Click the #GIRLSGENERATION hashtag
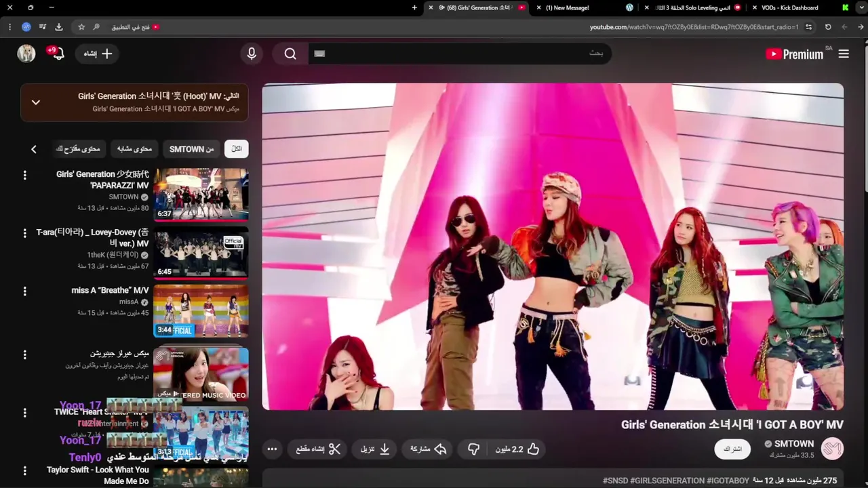The width and height of the screenshot is (868, 488). tap(667, 481)
